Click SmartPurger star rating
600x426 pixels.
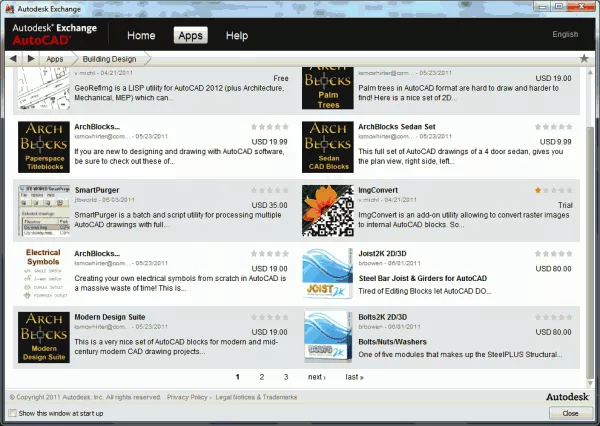point(269,190)
